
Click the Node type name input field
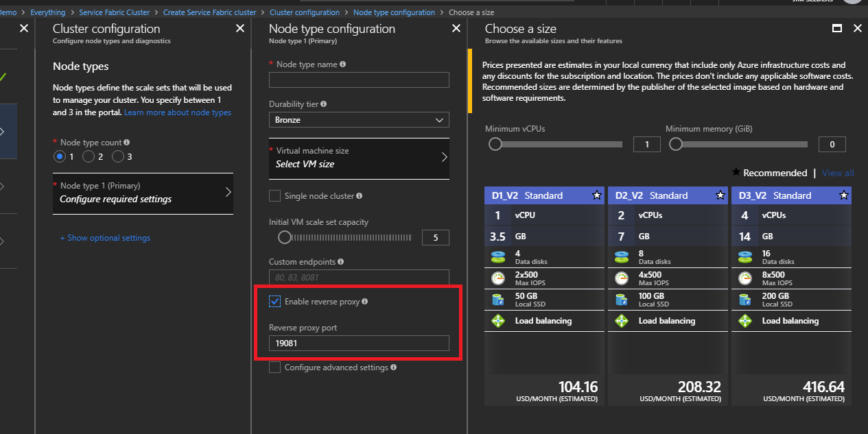[x=359, y=80]
